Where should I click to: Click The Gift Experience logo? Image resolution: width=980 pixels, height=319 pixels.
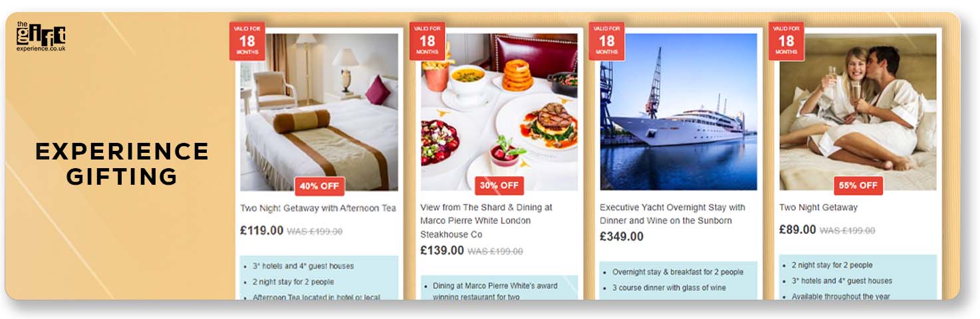pos(41,38)
